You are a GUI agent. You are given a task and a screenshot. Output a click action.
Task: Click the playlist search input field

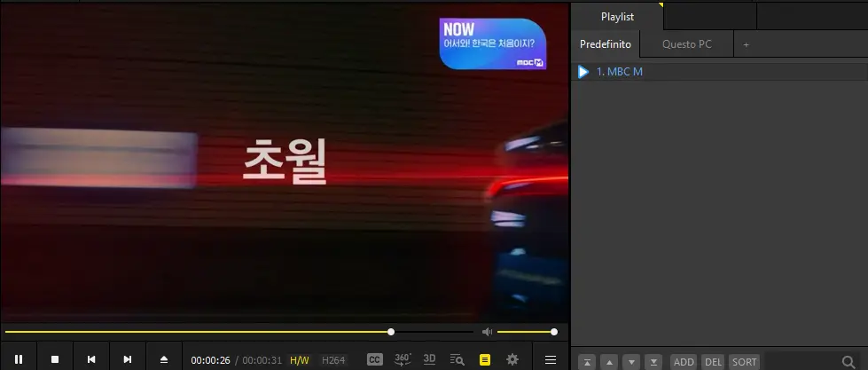[x=802, y=362]
